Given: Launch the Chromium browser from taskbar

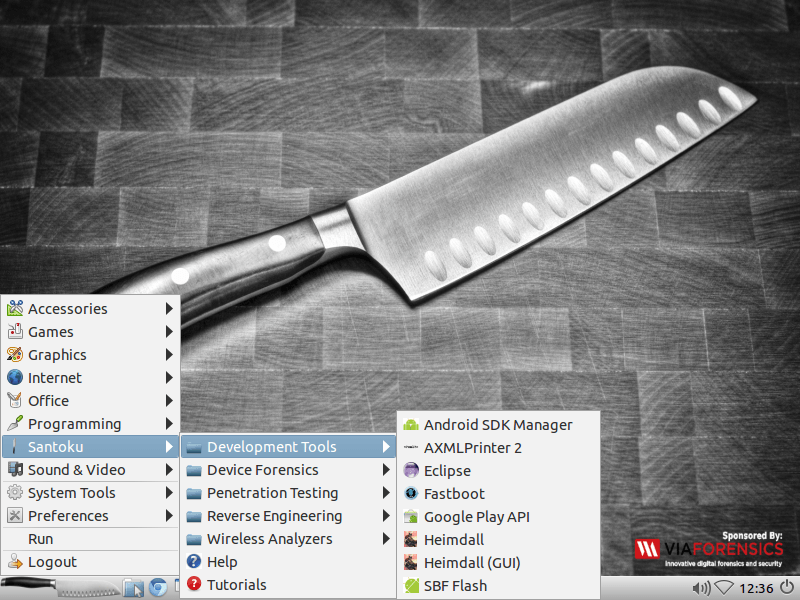Looking at the screenshot, I should [158, 588].
